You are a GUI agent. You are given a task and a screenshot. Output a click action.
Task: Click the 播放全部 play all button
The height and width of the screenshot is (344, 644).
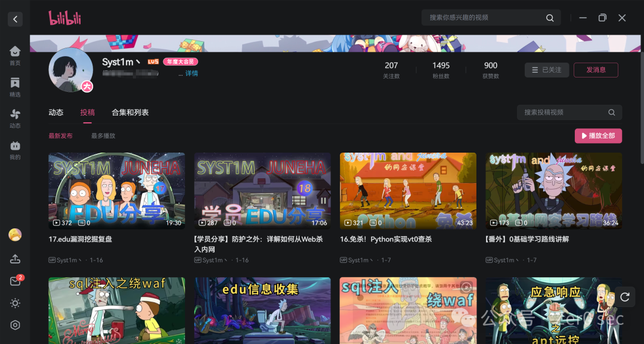[x=598, y=136]
